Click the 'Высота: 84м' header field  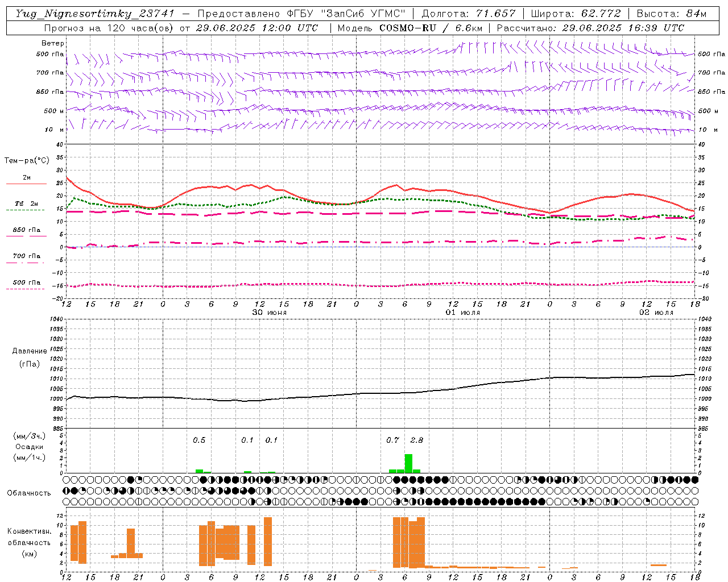pyautogui.click(x=671, y=14)
